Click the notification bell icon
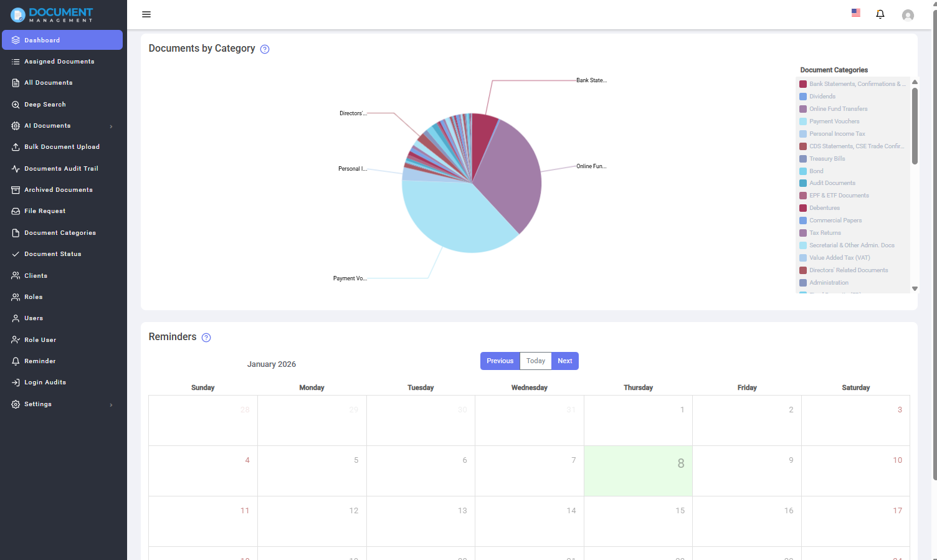Viewport: 937px width, 560px height. [880, 13]
